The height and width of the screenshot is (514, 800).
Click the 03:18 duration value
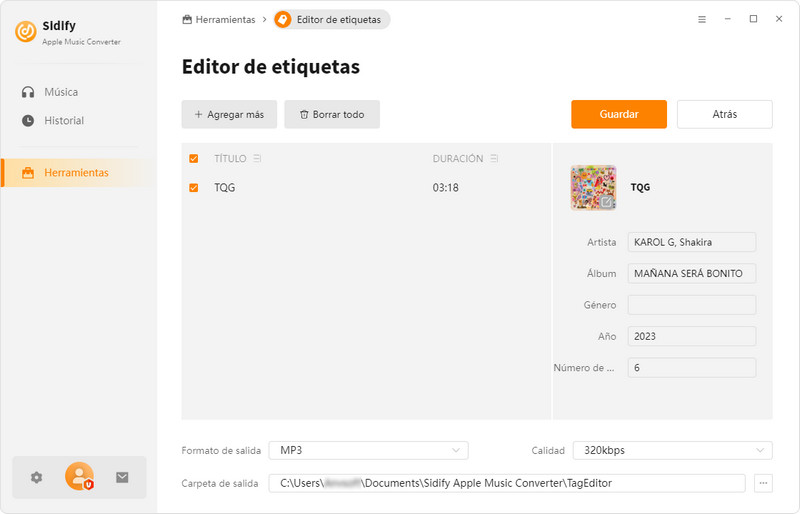pyautogui.click(x=445, y=187)
